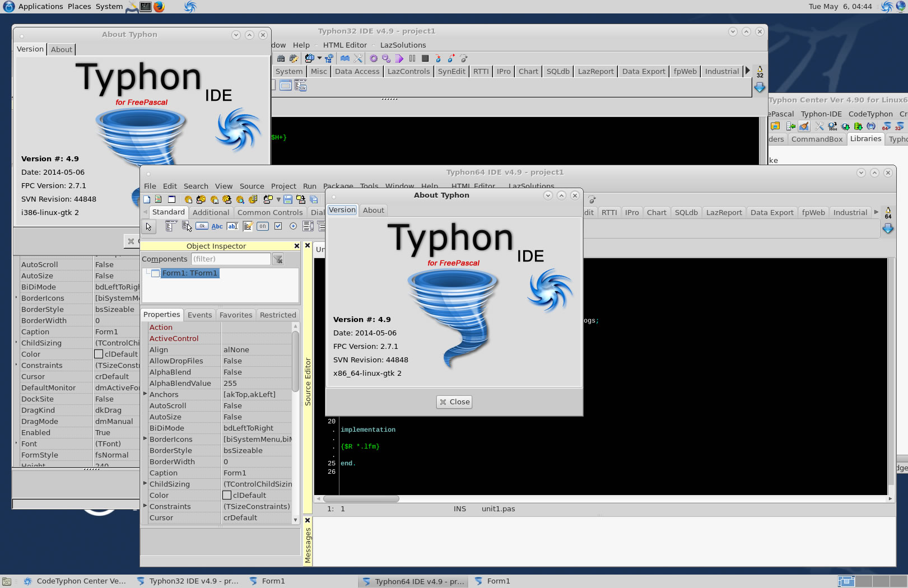Click the clDefault color swatch in Color property

227,495
